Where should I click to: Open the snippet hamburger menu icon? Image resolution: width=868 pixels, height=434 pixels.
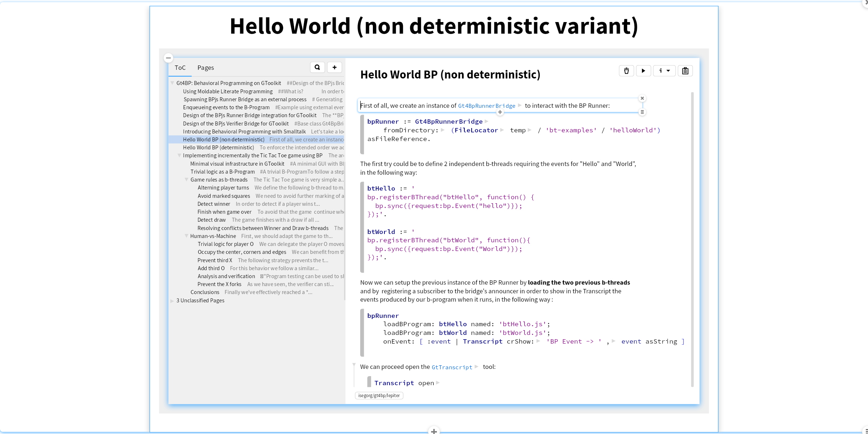click(x=642, y=112)
